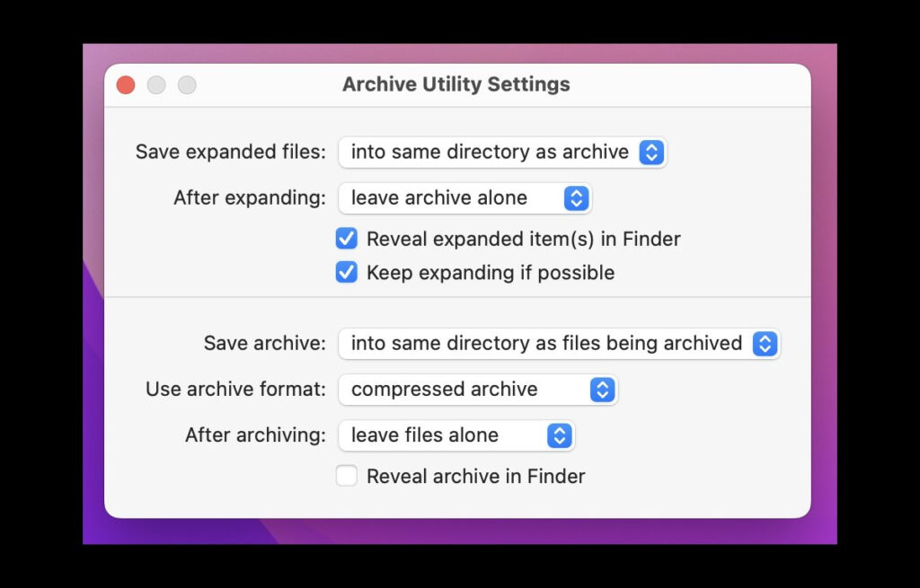
Task: Click the chevron arrows icon beside 'compressed archive'
Action: pos(602,390)
